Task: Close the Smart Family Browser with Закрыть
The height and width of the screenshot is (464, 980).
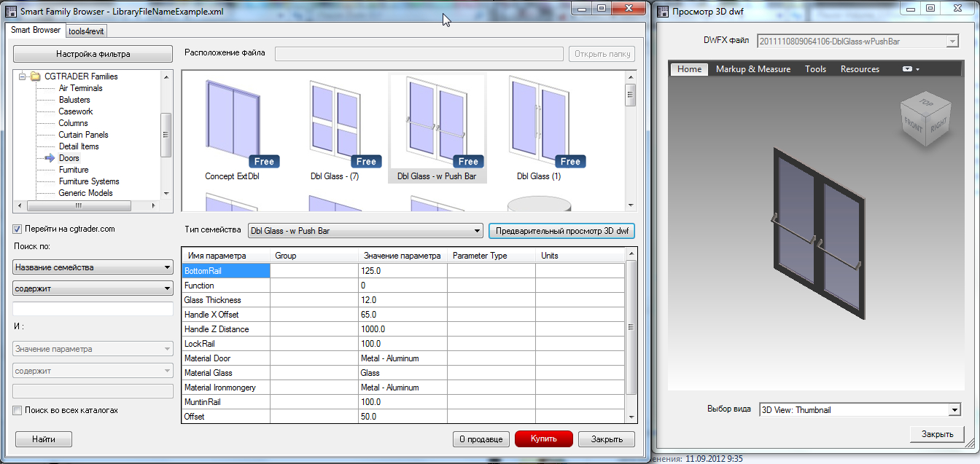Action: coord(607,439)
